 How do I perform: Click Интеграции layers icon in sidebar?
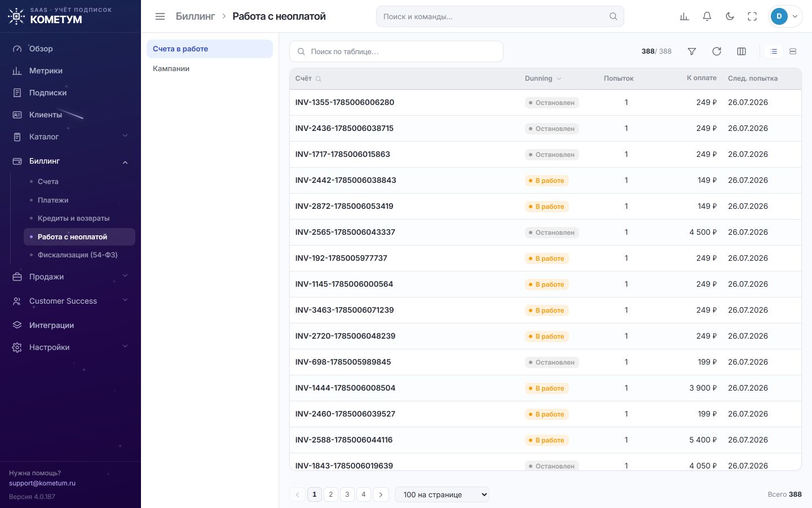tap(17, 325)
